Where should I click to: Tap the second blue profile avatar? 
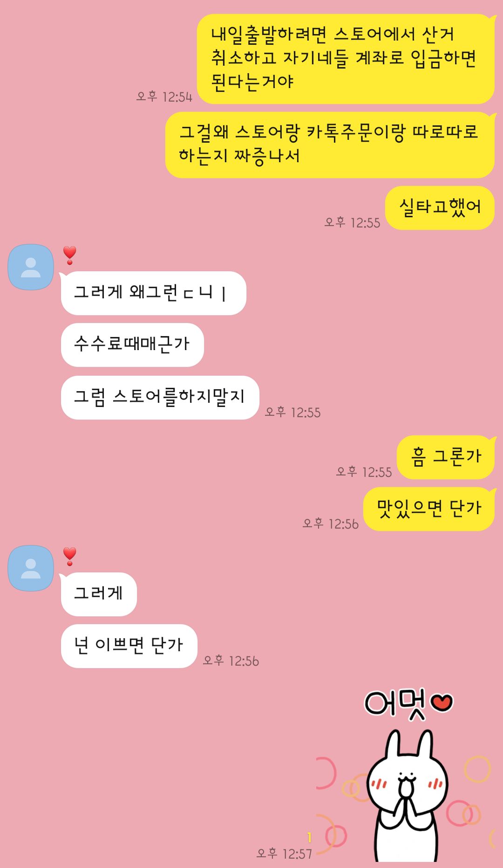click(x=31, y=568)
